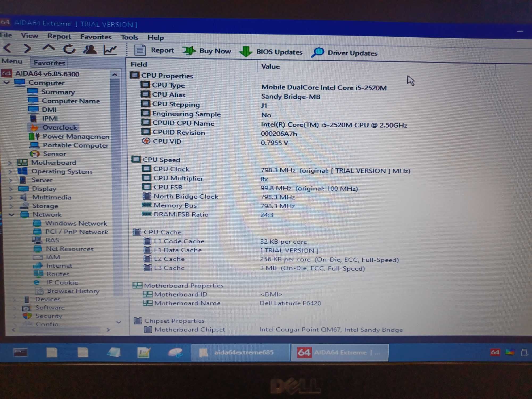Open the Favorites menu
This screenshot has height=399, width=532.
pos(96,37)
